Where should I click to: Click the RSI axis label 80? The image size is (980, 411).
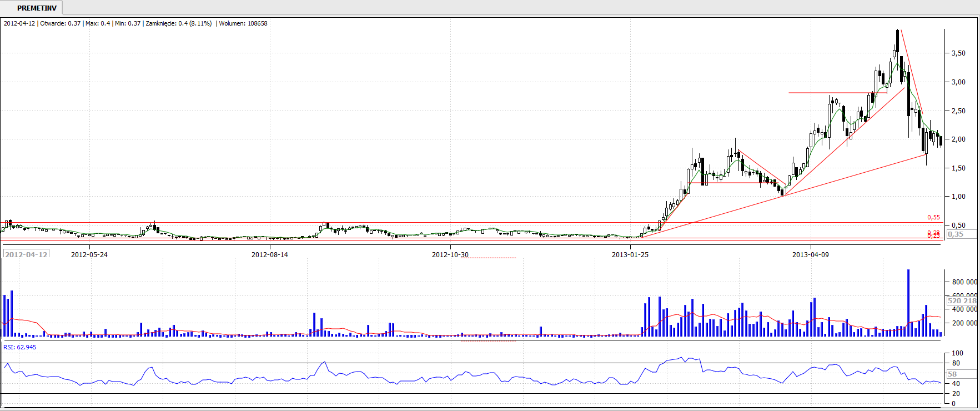click(956, 363)
